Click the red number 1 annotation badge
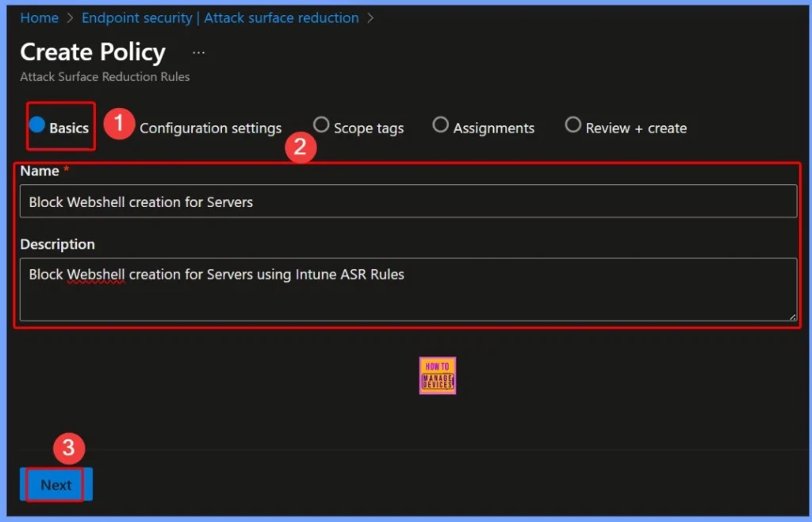 118,125
